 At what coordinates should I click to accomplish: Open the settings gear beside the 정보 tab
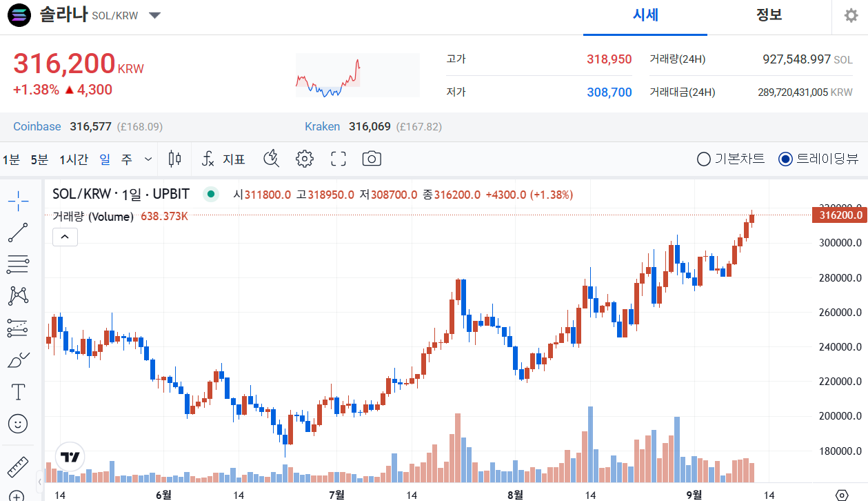click(851, 16)
